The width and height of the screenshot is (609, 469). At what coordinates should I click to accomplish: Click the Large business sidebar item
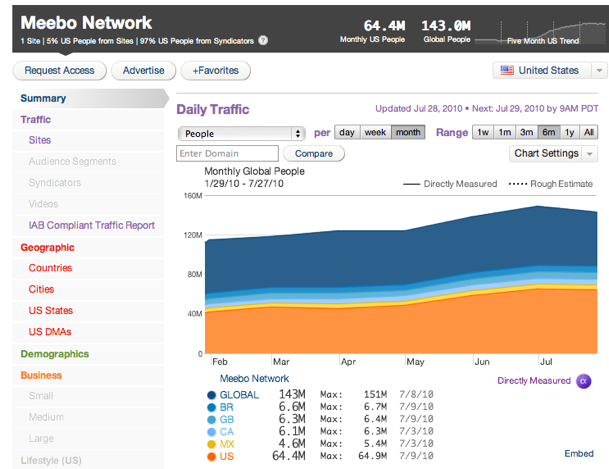(x=41, y=439)
